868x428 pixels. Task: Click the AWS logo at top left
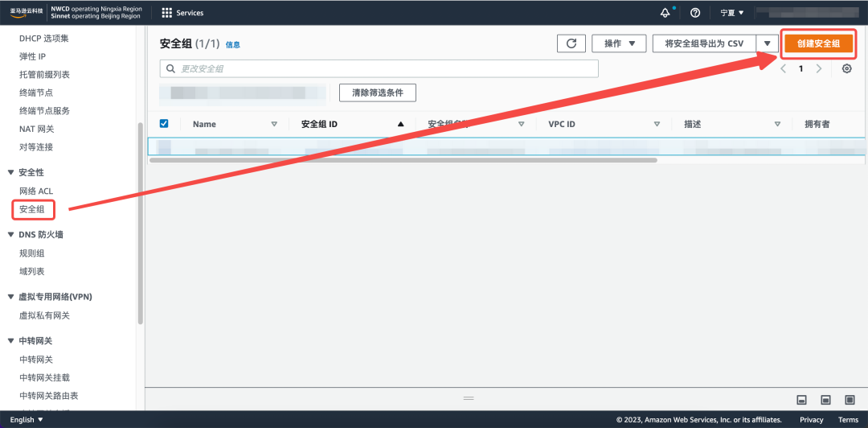(x=27, y=13)
